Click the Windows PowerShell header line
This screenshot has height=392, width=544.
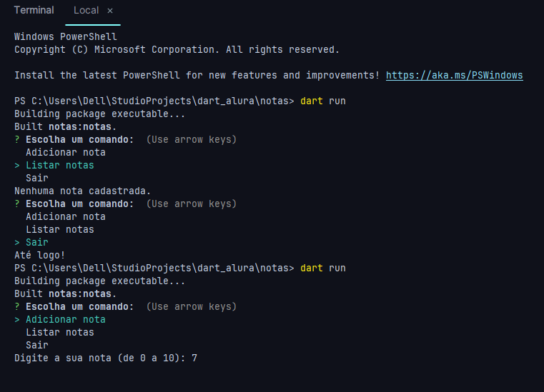pyautogui.click(x=65, y=36)
